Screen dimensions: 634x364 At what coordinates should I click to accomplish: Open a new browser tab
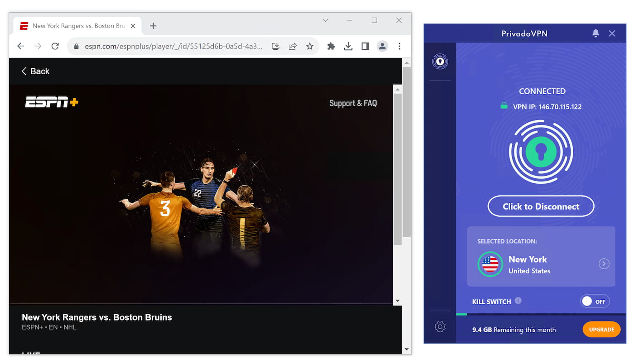[153, 26]
